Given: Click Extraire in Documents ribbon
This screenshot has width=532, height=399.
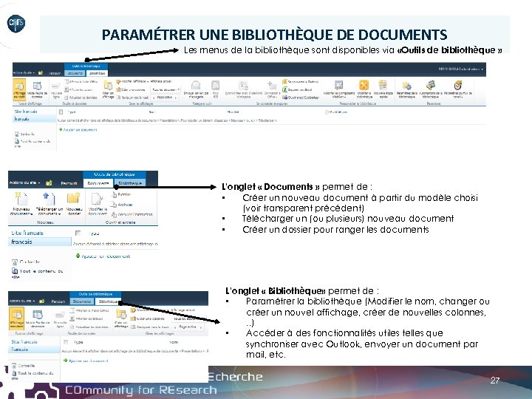Looking at the screenshot, I should point(120,195).
